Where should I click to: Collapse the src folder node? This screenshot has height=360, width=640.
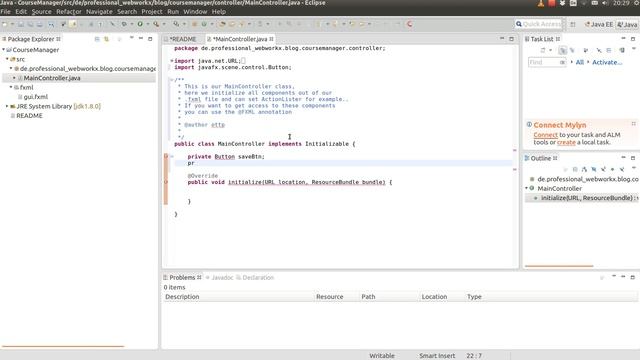pyautogui.click(x=7, y=59)
